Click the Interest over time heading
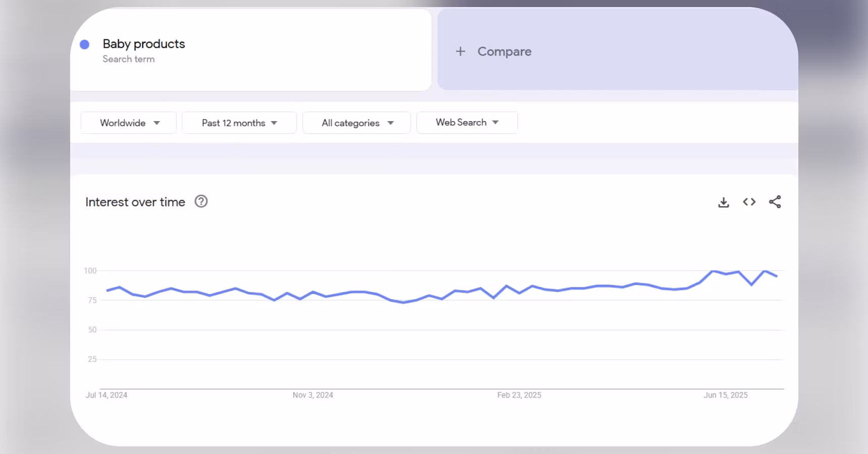The height and width of the screenshot is (454, 868). click(x=135, y=202)
